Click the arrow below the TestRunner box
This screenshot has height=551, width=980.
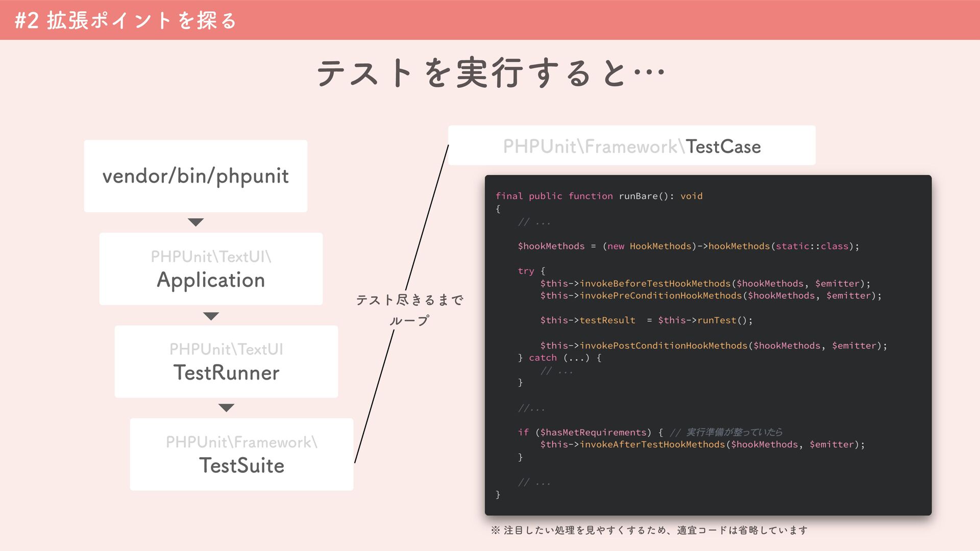tap(226, 408)
